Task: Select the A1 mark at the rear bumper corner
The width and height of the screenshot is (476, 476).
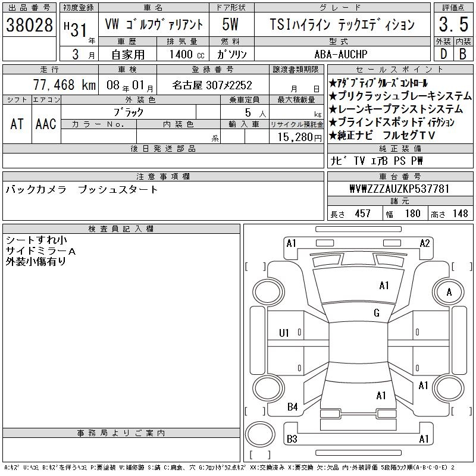Action: pos(424,439)
